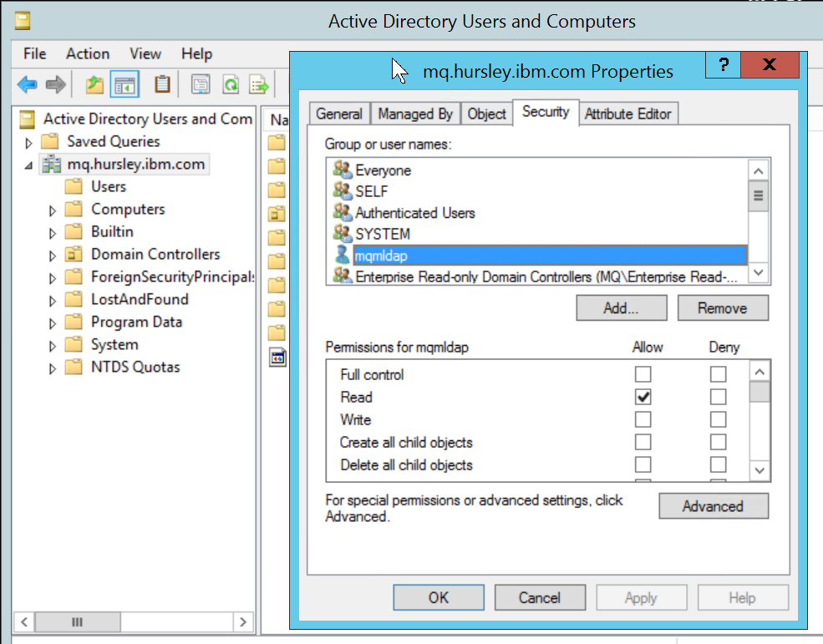Open Properties using the toolbar sheet icon
The width and height of the screenshot is (823, 644).
click(x=201, y=84)
